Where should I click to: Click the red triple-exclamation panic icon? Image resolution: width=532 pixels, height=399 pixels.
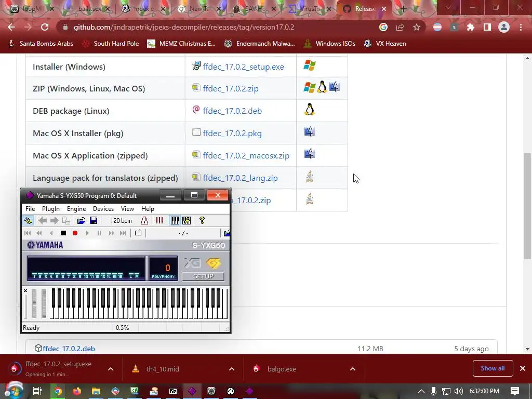coord(159,221)
